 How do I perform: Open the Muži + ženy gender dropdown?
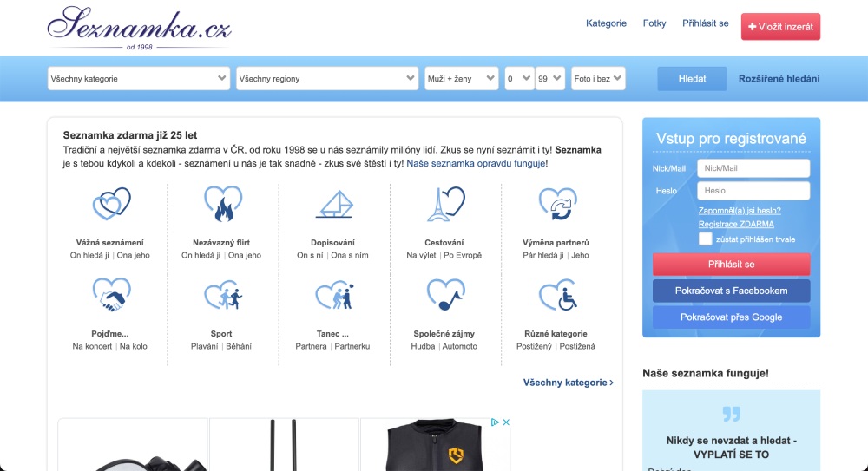461,79
